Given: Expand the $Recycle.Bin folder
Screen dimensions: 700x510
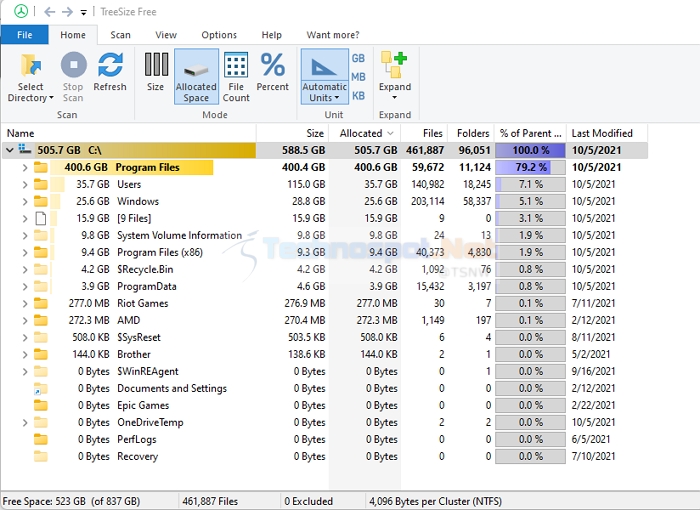Looking at the screenshot, I should pos(25,270).
